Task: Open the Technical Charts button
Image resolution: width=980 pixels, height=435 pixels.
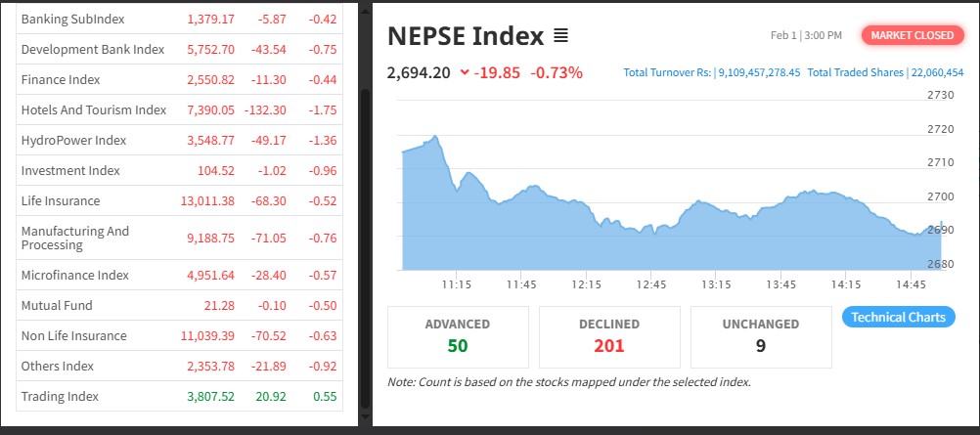Action: pyautogui.click(x=898, y=317)
